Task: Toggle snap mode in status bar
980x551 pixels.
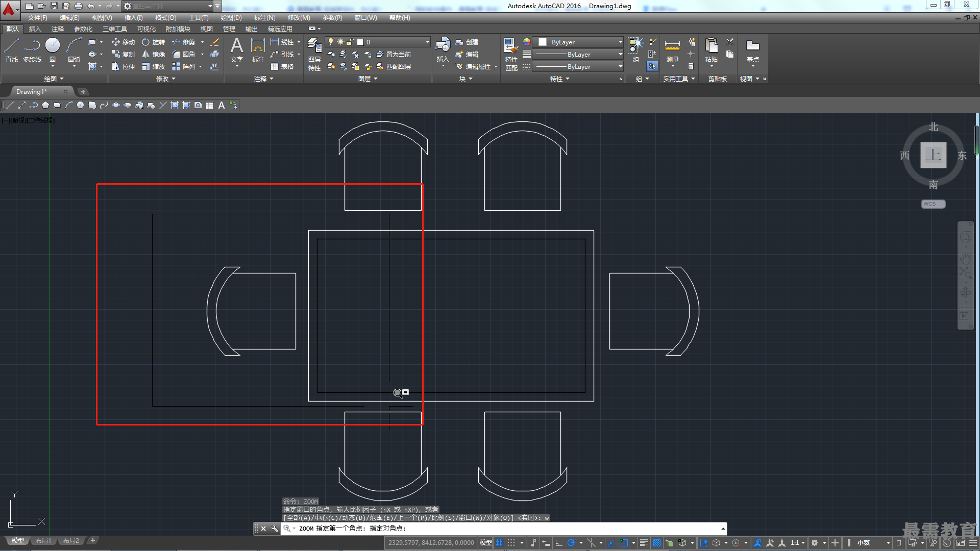Action: [x=512, y=543]
